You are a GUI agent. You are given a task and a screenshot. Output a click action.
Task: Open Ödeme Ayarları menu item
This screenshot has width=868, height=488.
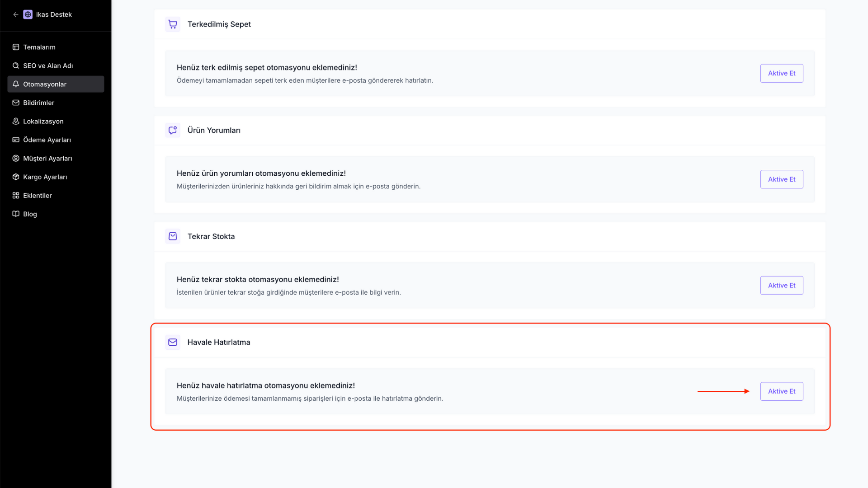click(56, 140)
